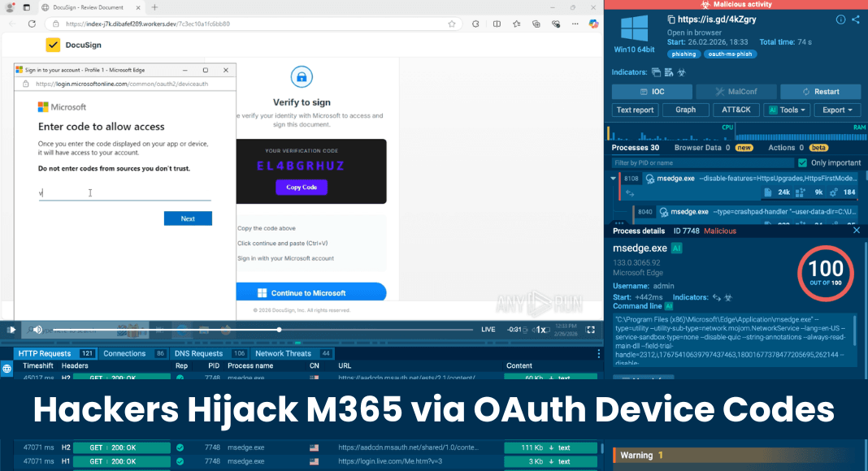Open the IOC panel
The width and height of the screenshot is (868, 471).
click(x=652, y=91)
